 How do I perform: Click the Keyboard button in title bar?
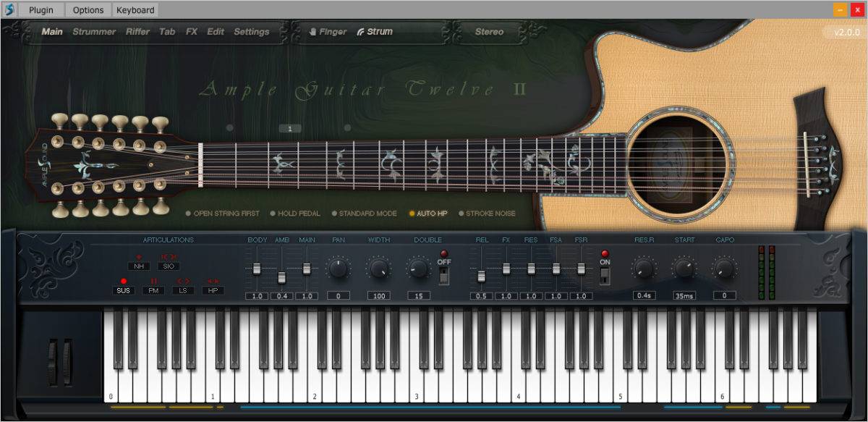[x=135, y=10]
